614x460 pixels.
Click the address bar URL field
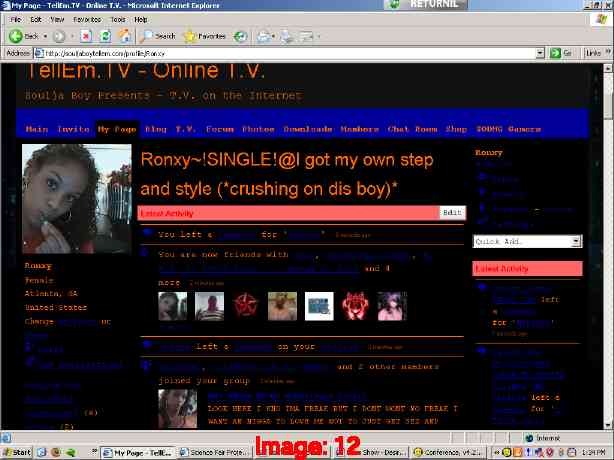tap(289, 53)
